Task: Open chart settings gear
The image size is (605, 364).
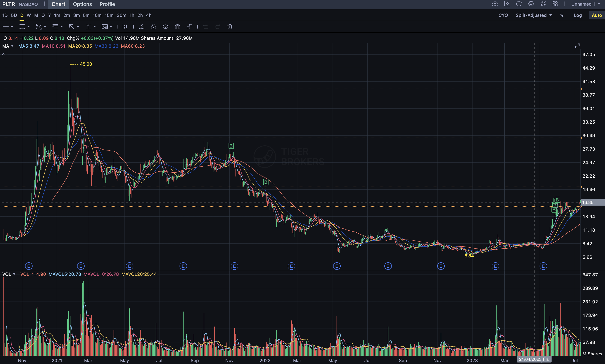Action: (531, 4)
